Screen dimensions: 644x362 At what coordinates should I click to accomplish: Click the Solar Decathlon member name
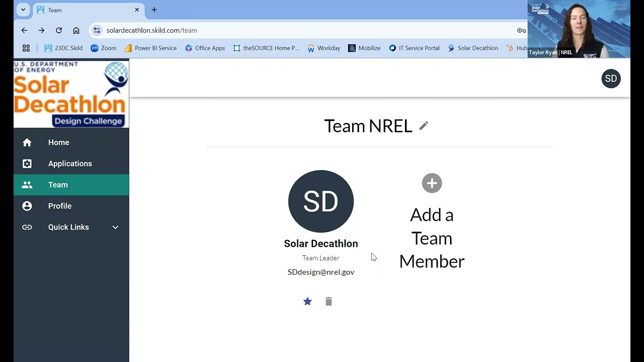(x=321, y=244)
